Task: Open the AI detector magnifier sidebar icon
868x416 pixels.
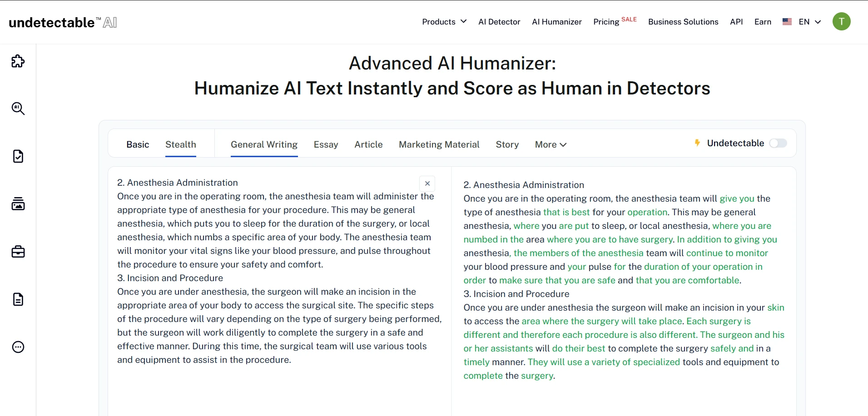Action: click(18, 109)
